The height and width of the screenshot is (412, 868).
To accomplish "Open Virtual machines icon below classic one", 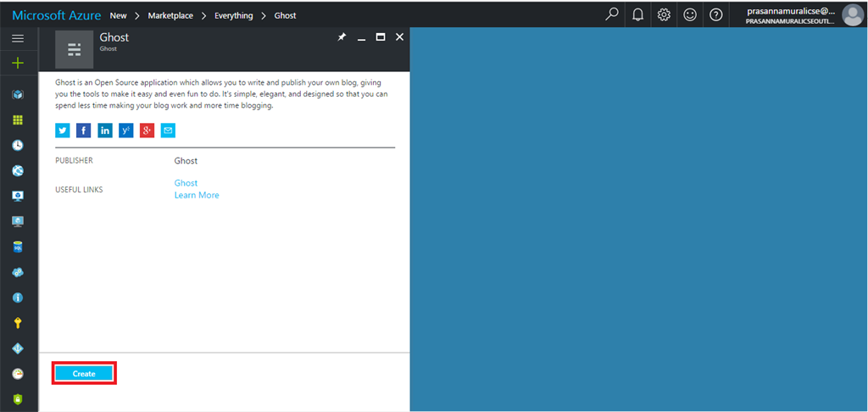I will pyautogui.click(x=18, y=221).
